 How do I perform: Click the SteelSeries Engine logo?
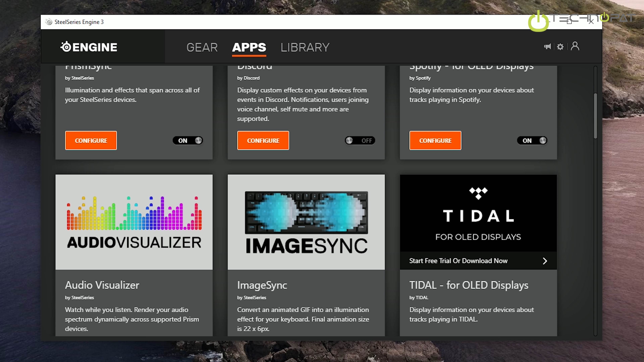pyautogui.click(x=89, y=47)
